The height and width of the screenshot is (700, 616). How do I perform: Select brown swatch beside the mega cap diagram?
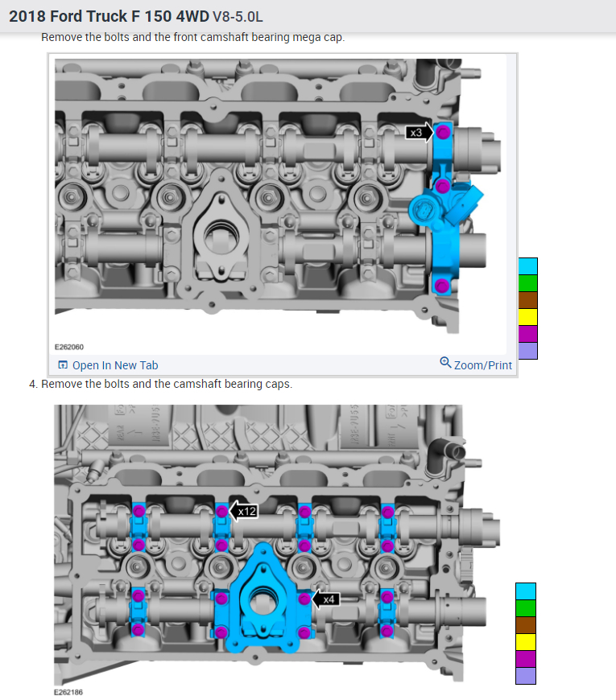pos(528,300)
